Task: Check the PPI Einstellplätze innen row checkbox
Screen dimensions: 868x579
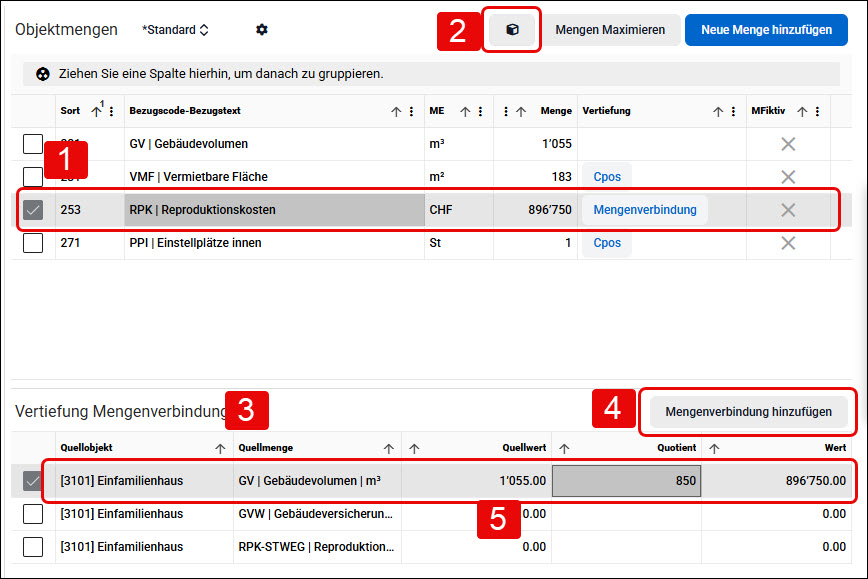Action: 33,242
